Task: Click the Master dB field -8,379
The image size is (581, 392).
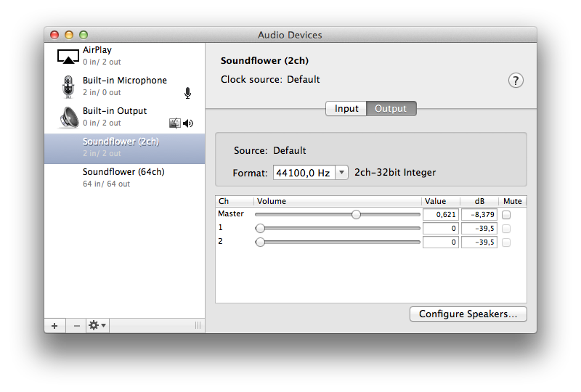Action: (479, 215)
